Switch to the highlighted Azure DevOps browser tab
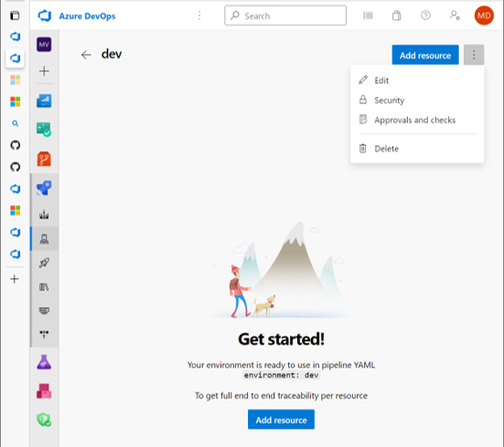 (15, 59)
